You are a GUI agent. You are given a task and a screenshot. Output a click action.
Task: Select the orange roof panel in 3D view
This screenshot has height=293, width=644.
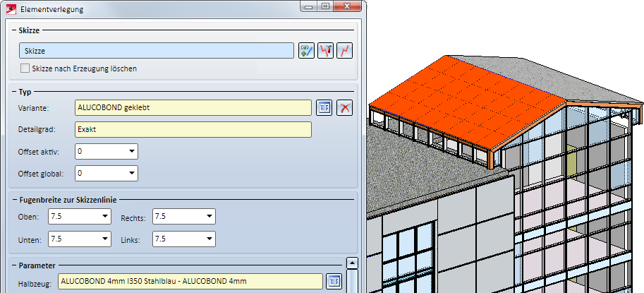pyautogui.click(x=468, y=103)
